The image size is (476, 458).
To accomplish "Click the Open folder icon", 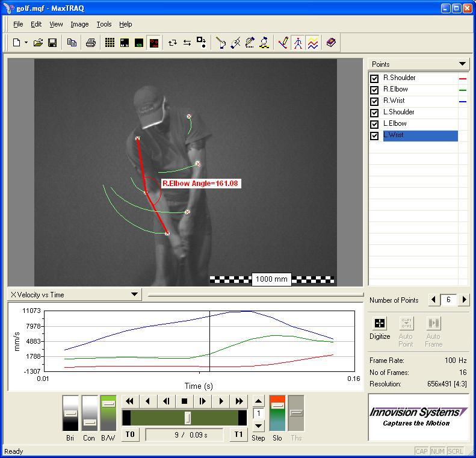I will (38, 43).
